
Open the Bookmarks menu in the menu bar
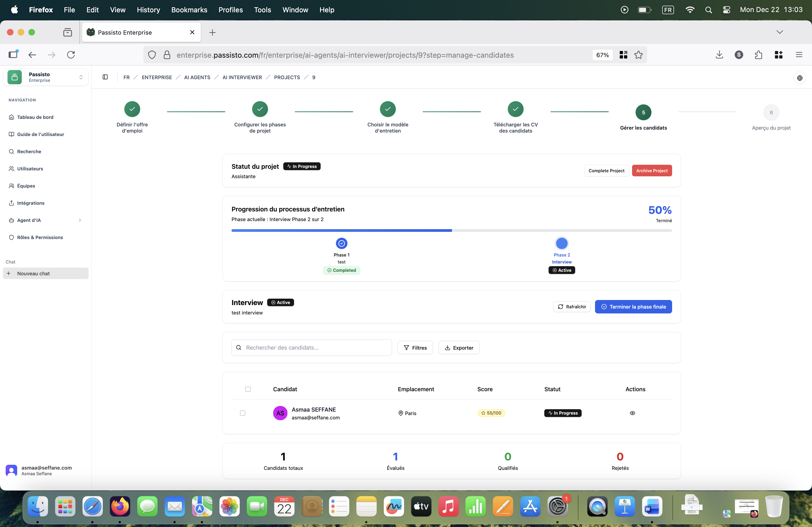pyautogui.click(x=189, y=10)
